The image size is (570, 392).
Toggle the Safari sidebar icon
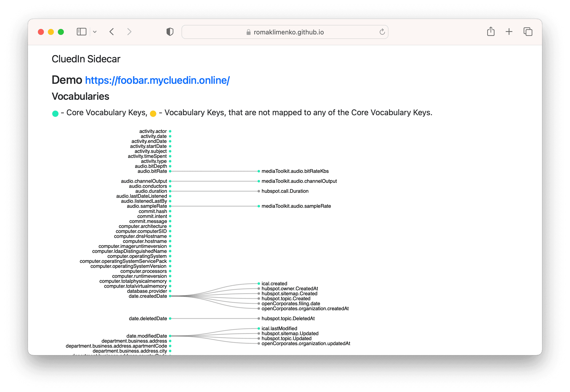81,32
